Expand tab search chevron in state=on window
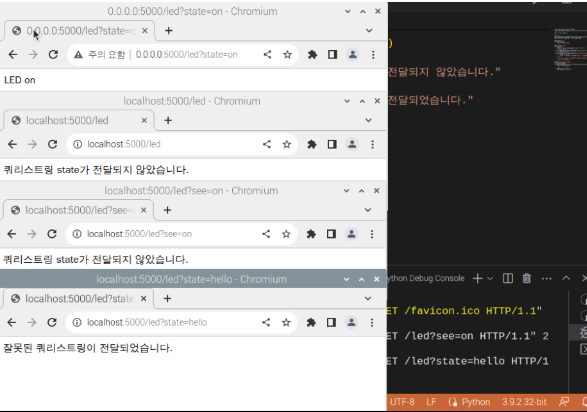The image size is (587, 412). pos(369,31)
